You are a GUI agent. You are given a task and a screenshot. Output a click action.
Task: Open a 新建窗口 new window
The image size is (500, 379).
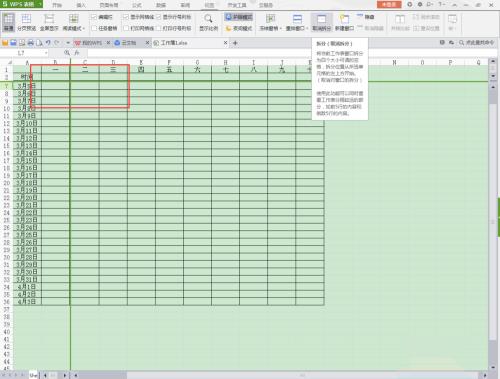tap(344, 22)
